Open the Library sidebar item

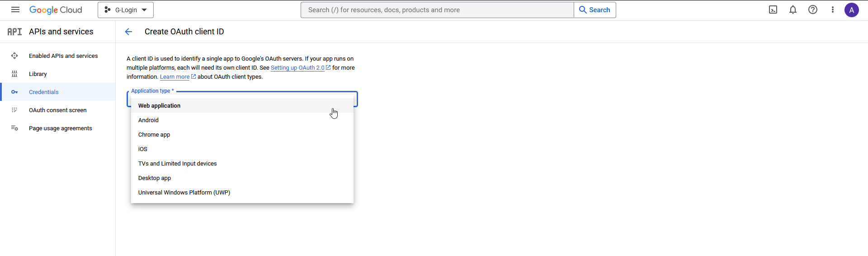(58, 74)
